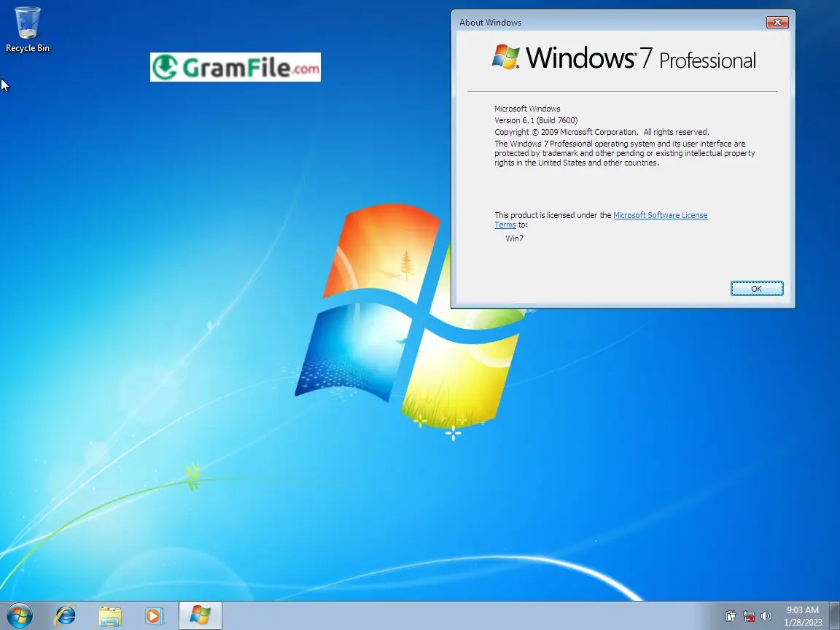Click the GramFile.com logo on desktop
This screenshot has width=840, height=630.
click(235, 67)
